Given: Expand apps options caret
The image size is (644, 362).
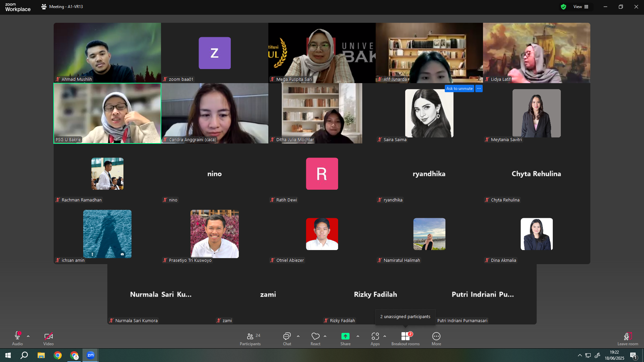Looking at the screenshot, I should [x=385, y=336].
